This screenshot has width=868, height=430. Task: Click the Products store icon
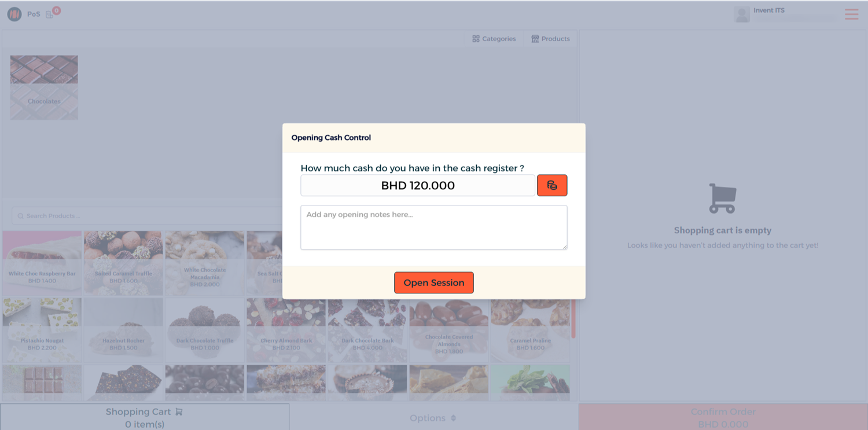point(535,39)
